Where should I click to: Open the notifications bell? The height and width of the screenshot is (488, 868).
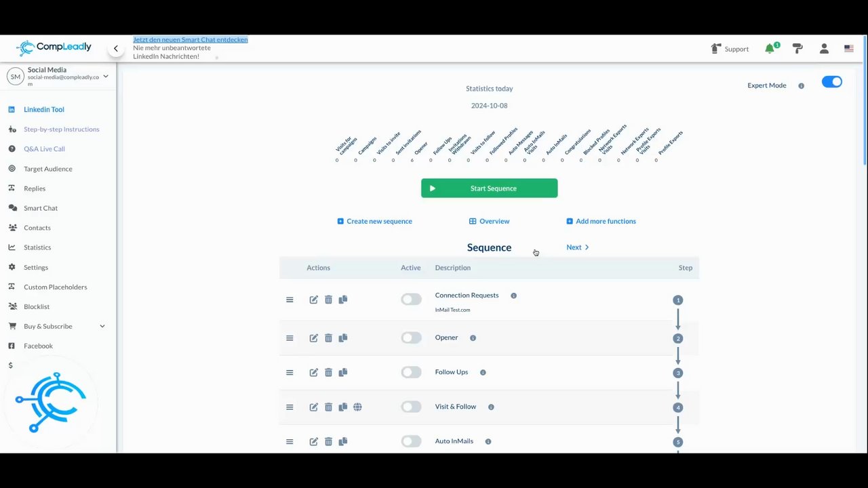click(770, 49)
